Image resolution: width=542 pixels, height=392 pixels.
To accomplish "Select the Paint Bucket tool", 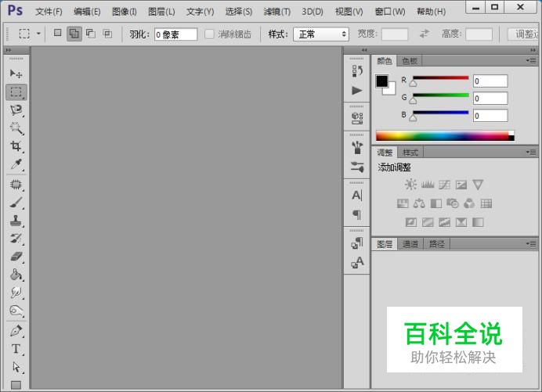I will coord(16,275).
